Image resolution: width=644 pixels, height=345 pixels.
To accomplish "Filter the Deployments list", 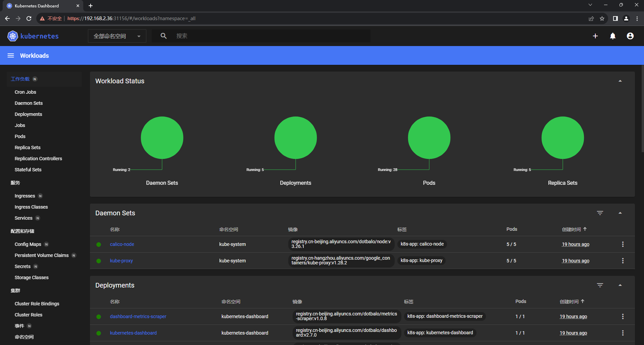I will (600, 285).
